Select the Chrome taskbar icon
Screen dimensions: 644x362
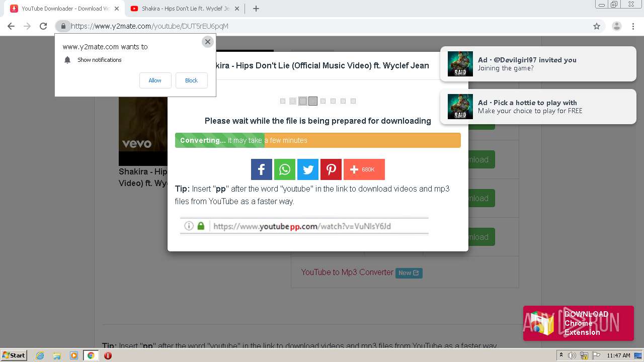[91, 355]
